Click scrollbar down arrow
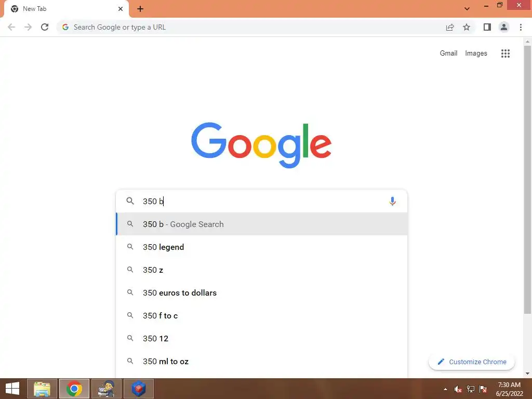This screenshot has width=532, height=399. [527, 374]
